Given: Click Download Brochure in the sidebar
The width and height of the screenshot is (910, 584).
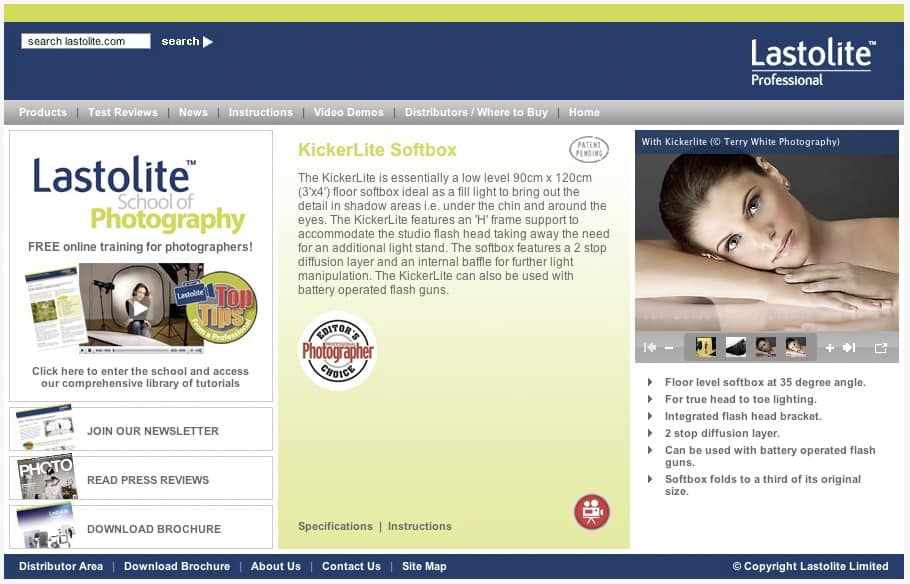Looking at the screenshot, I should click(154, 529).
